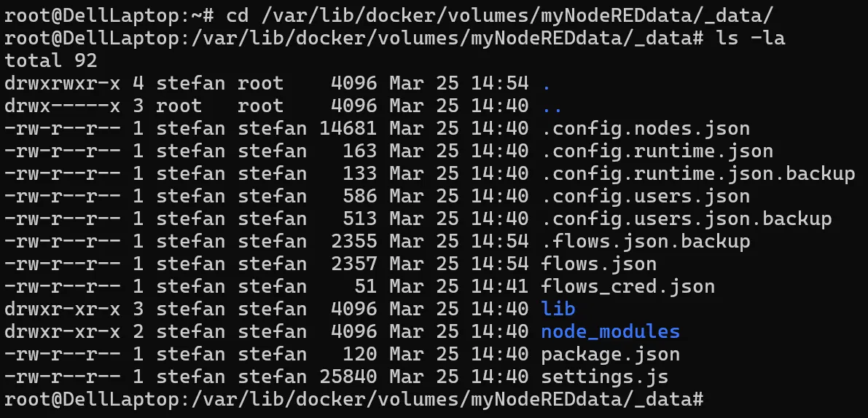
Task: Select the flows_cred.json filename
Action: pyautogui.click(x=627, y=286)
